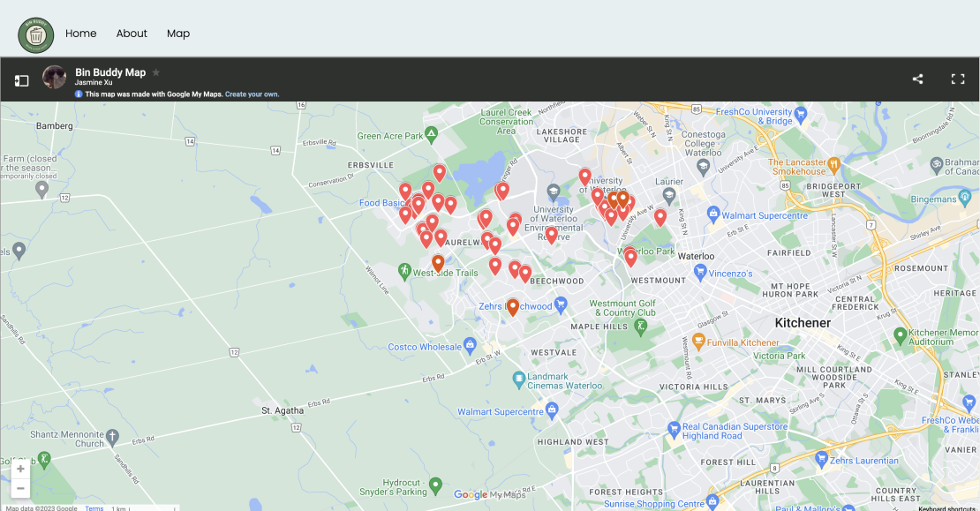Go to the Map page

click(178, 34)
